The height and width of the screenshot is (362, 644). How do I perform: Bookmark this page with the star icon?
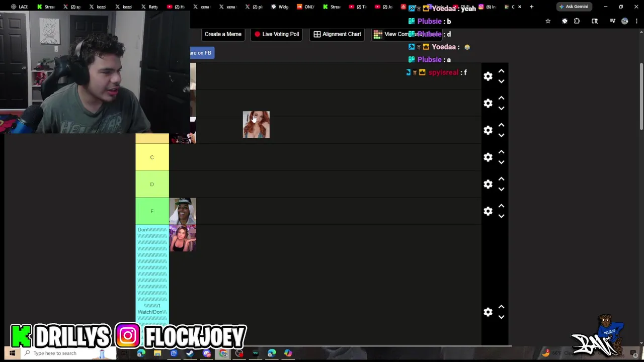548,21
